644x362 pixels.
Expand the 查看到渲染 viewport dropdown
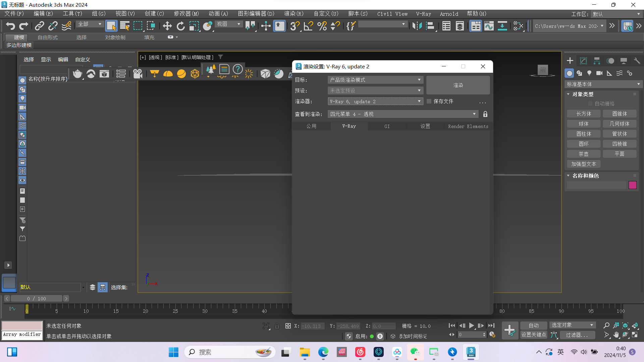[474, 114]
